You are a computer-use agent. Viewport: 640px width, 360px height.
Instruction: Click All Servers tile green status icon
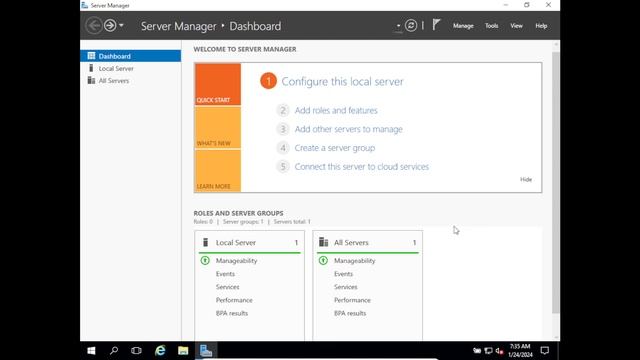[x=323, y=260]
